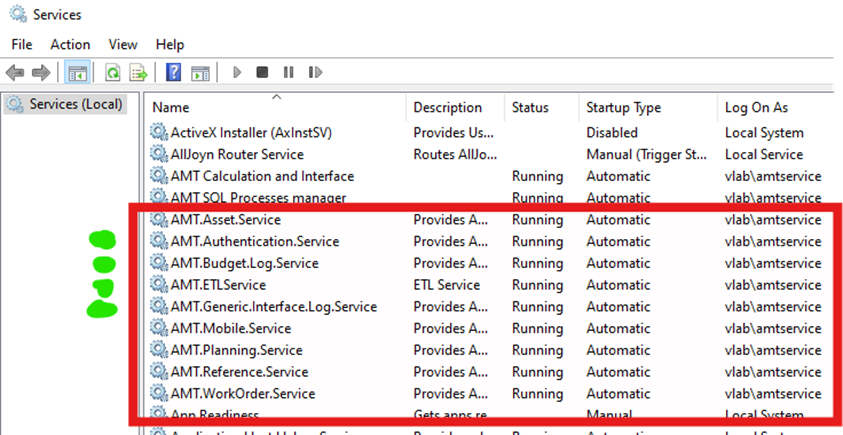This screenshot has width=843, height=435.
Task: Click the Forward arrow toolbar icon
Action: (41, 72)
